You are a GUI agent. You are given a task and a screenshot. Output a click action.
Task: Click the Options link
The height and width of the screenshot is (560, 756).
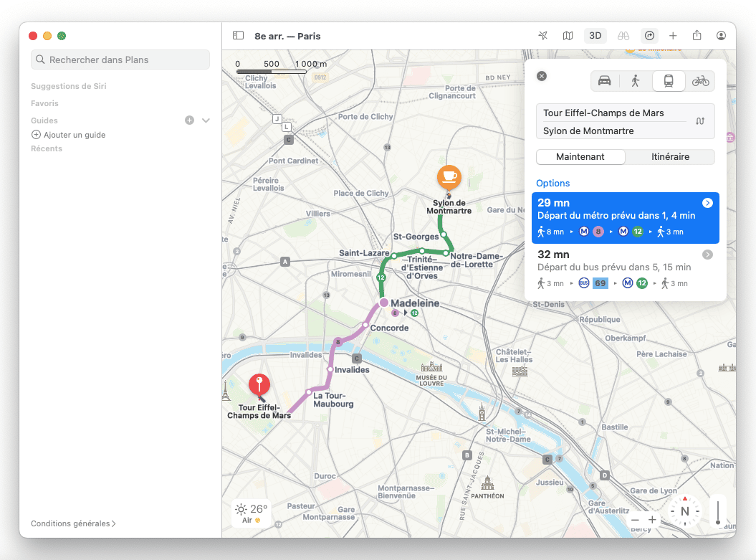552,184
